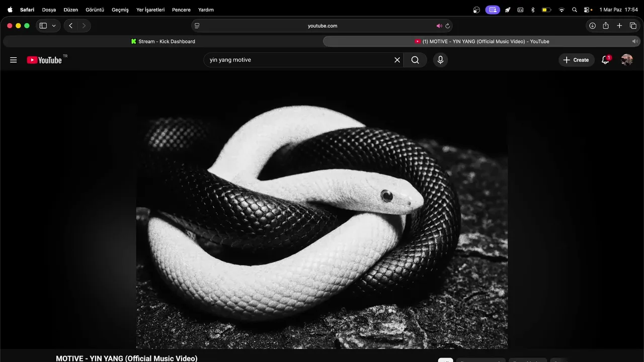Image resolution: width=644 pixels, height=362 pixels.
Task: Mute the YouTube tab speaker icon
Action: coord(634,41)
